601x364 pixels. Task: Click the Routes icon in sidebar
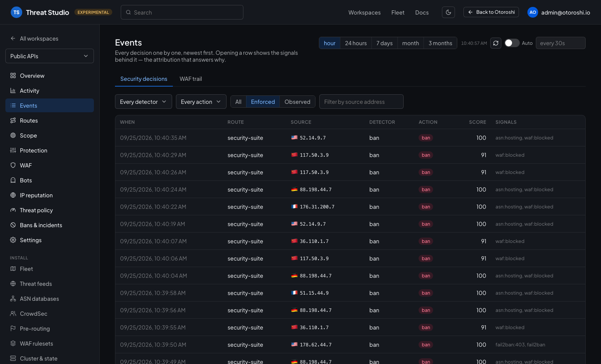13,120
